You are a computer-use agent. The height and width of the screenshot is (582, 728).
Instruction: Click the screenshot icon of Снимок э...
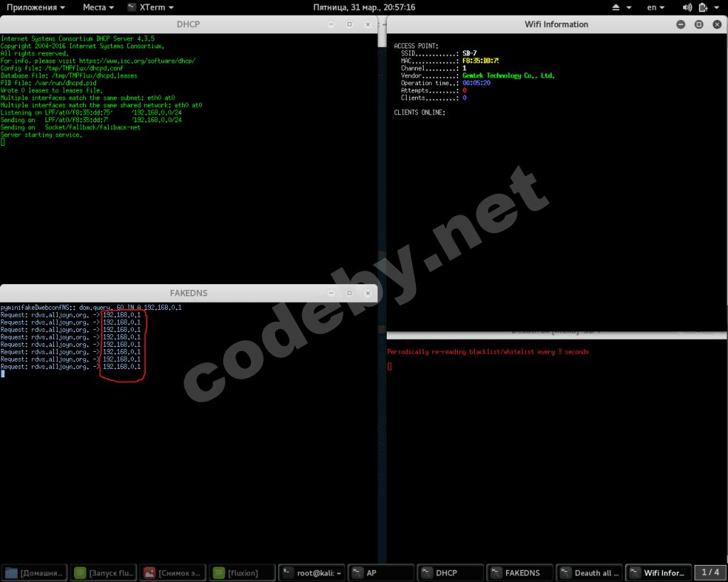[149, 573]
